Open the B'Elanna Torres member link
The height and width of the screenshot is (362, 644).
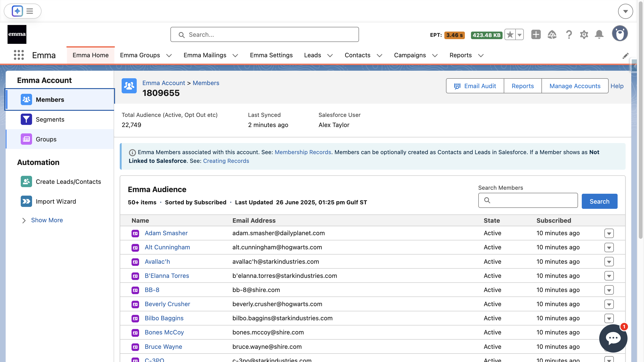click(167, 276)
